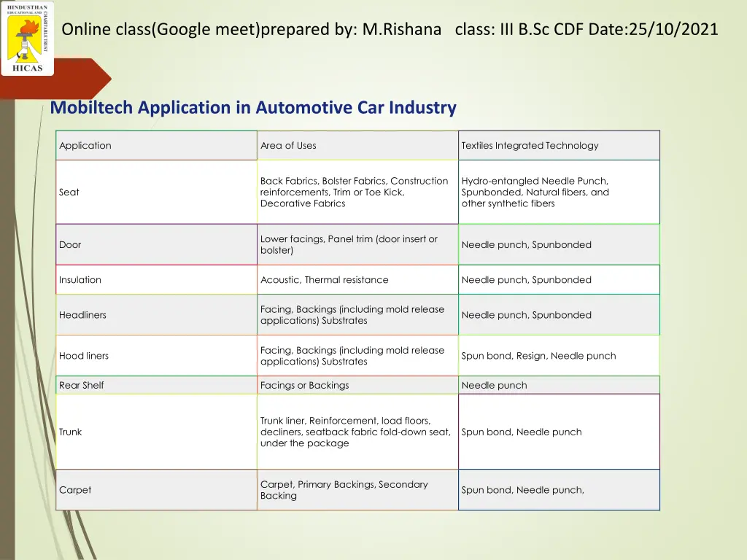Select the 'Application' column header
Image resolution: width=747 pixels, height=560 pixels.
click(x=156, y=145)
